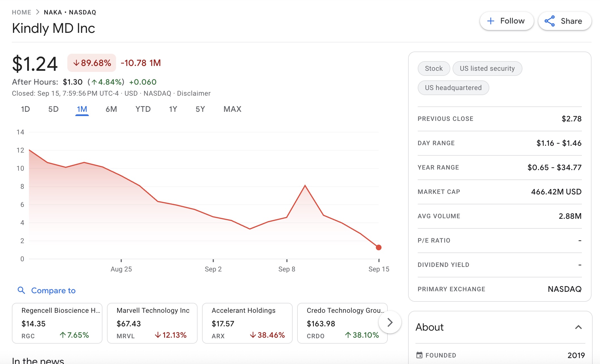This screenshot has width=600, height=364.
Task: Open Credo Technology CRDO card
Action: [x=342, y=323]
